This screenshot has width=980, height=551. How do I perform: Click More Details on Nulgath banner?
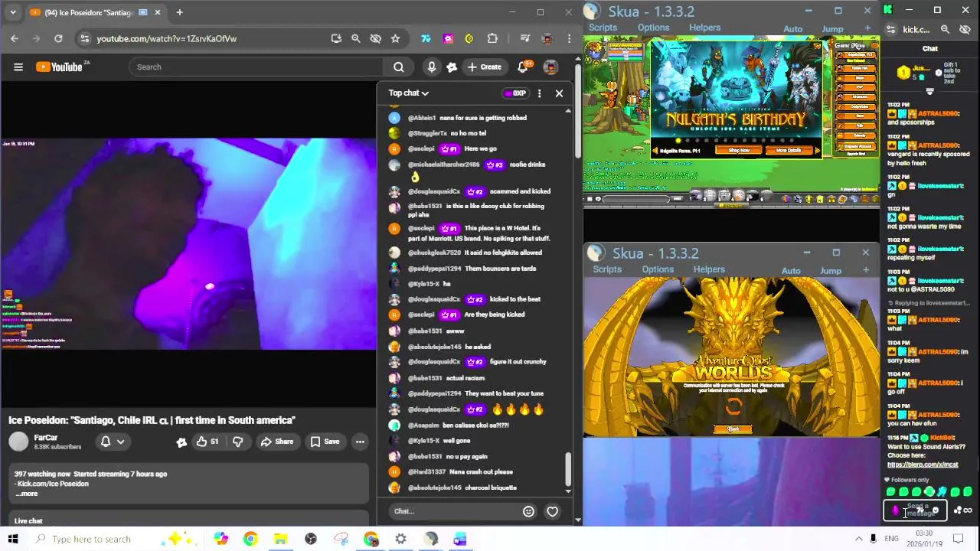click(x=788, y=151)
